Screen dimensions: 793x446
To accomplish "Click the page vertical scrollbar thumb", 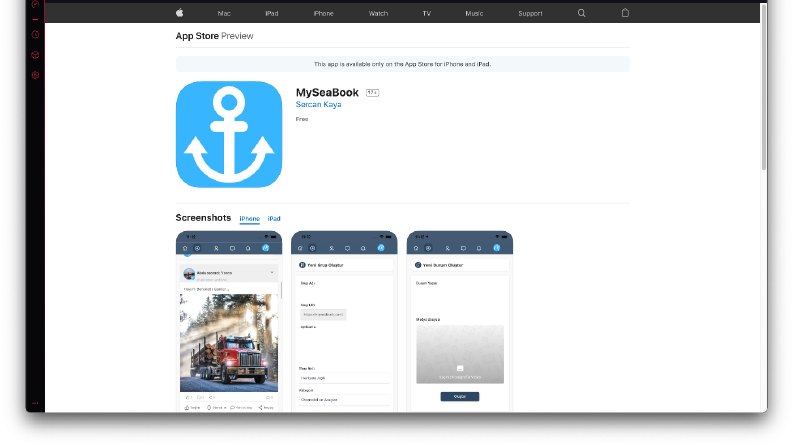I will 764,87.
